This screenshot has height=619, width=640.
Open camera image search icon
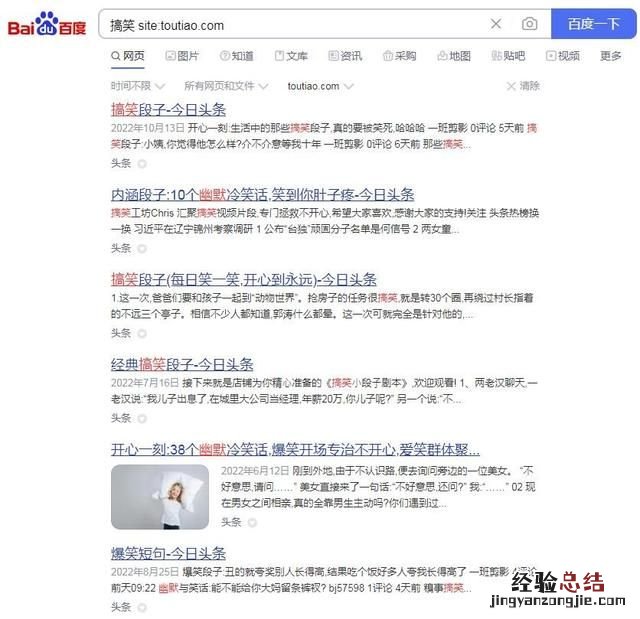tap(529, 24)
